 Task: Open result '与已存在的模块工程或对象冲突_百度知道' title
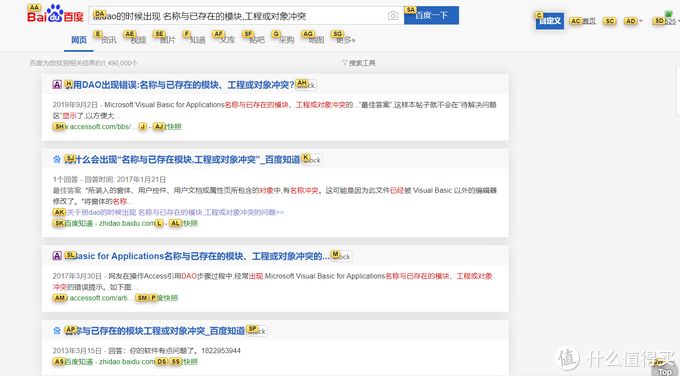coord(155,331)
